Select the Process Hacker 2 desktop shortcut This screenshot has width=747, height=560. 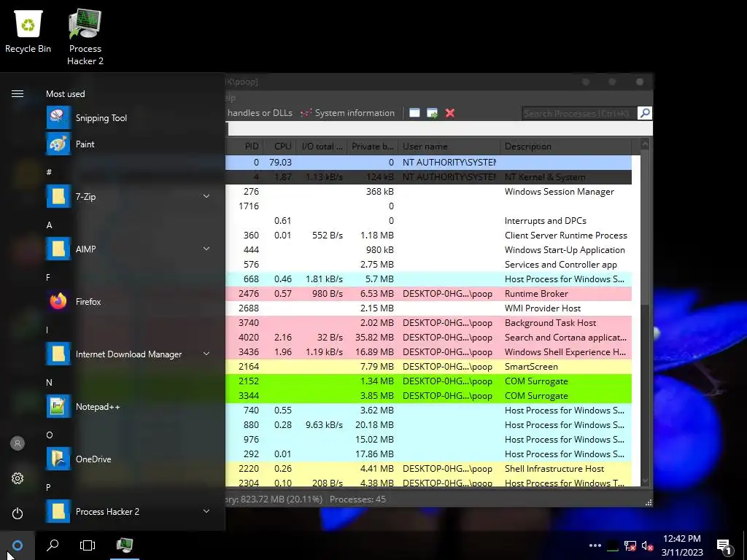[x=85, y=37]
